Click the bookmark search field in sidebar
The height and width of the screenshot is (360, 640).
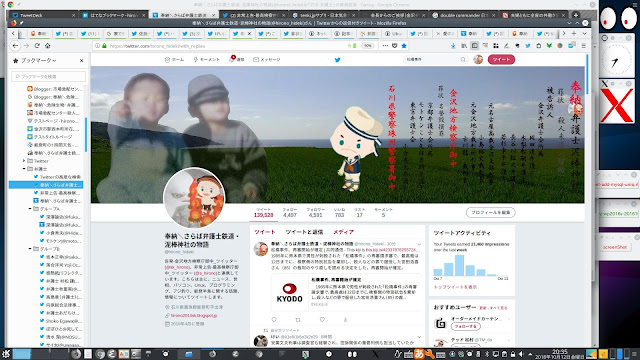coord(49,76)
